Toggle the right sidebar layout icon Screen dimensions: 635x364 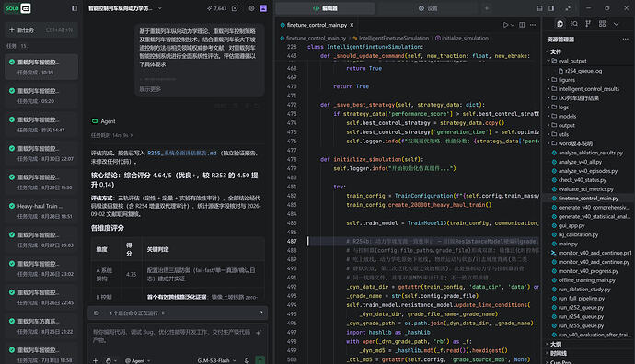[x=551, y=8]
